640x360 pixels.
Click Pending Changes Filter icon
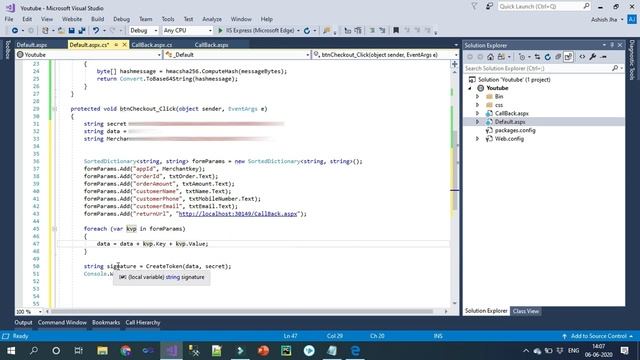click(522, 57)
